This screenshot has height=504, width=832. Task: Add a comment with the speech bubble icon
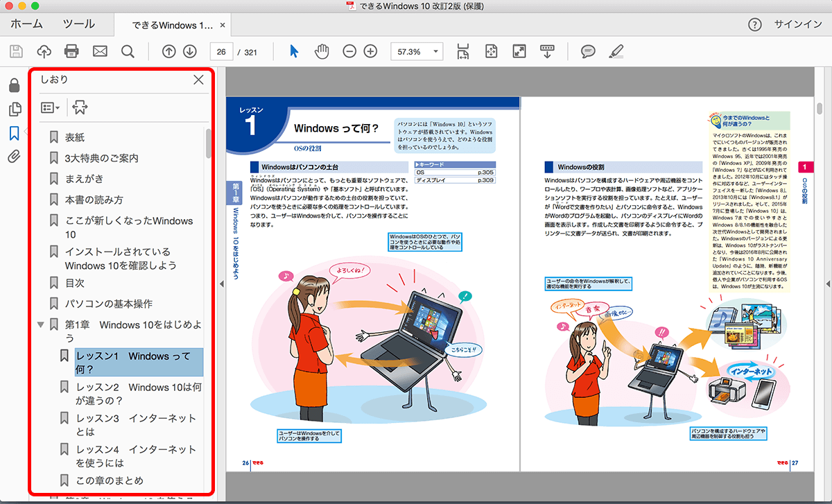[588, 51]
